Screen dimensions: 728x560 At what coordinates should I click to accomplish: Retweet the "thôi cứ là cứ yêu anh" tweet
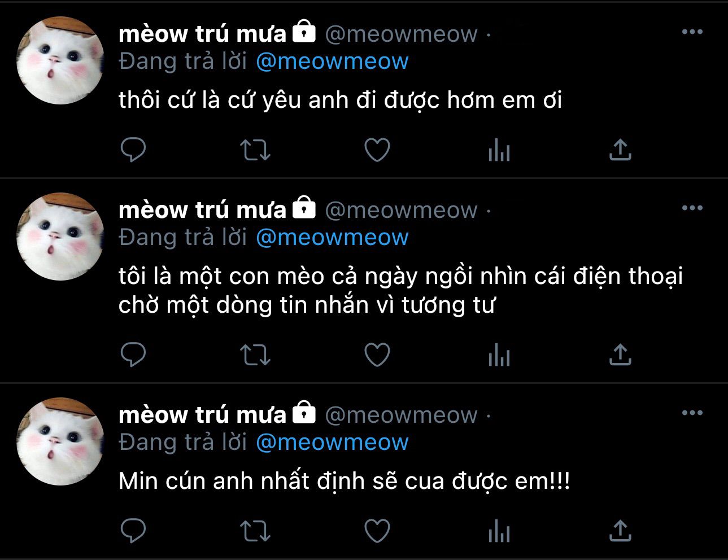coord(255,150)
